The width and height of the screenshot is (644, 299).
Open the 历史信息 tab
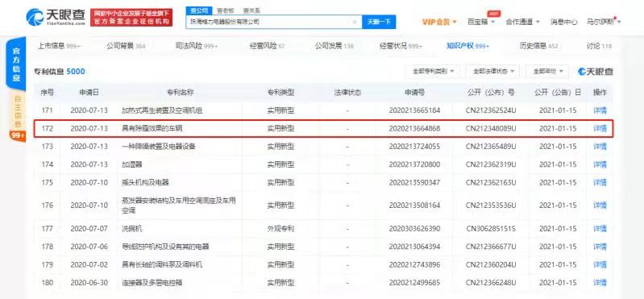click(539, 46)
